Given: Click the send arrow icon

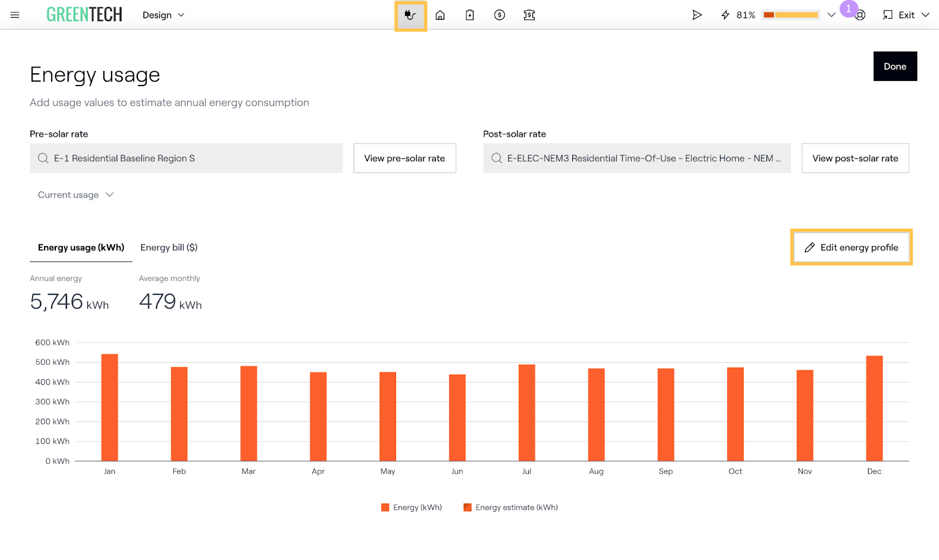Looking at the screenshot, I should [x=697, y=15].
